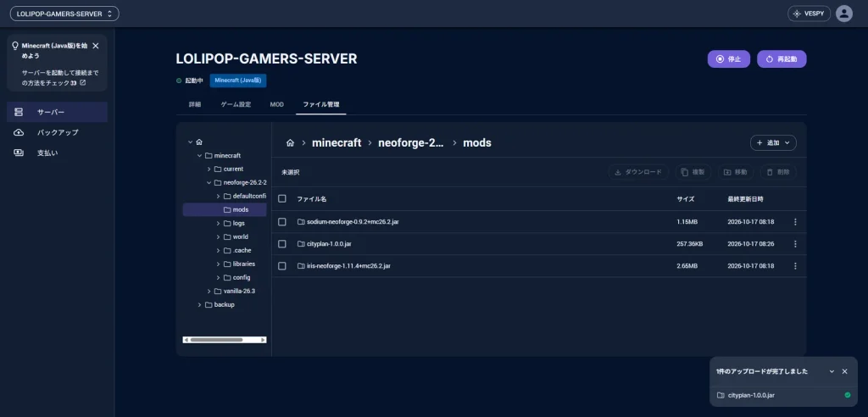Click the tree scrollbar right arrow
Screen dimensions: 868x417
(263, 340)
